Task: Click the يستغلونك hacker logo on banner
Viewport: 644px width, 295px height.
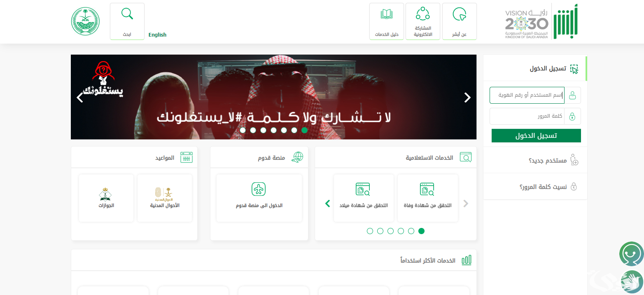Action: click(103, 80)
